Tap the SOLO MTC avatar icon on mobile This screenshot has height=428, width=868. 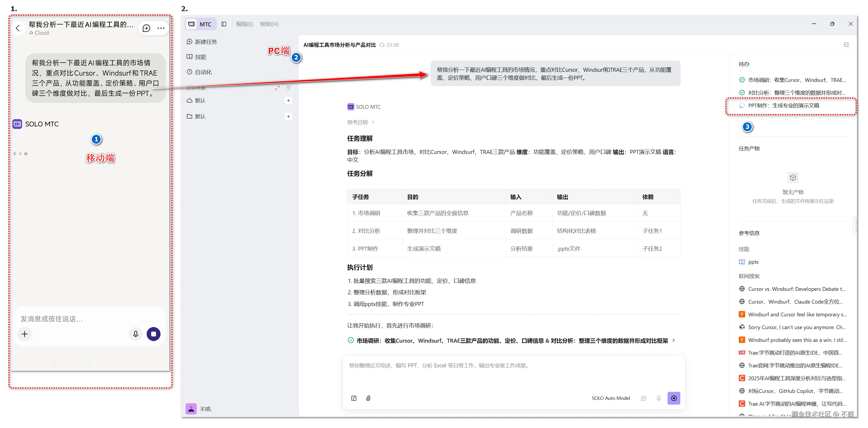click(x=17, y=124)
